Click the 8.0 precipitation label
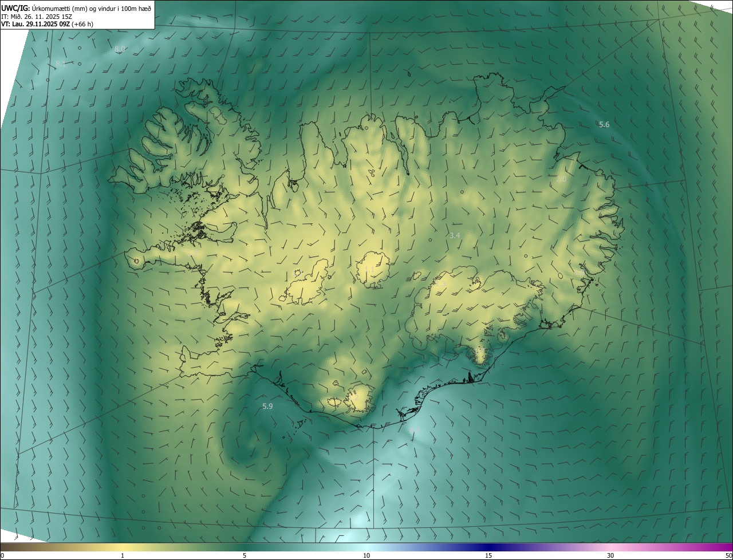The height and width of the screenshot is (560, 733). [120, 49]
